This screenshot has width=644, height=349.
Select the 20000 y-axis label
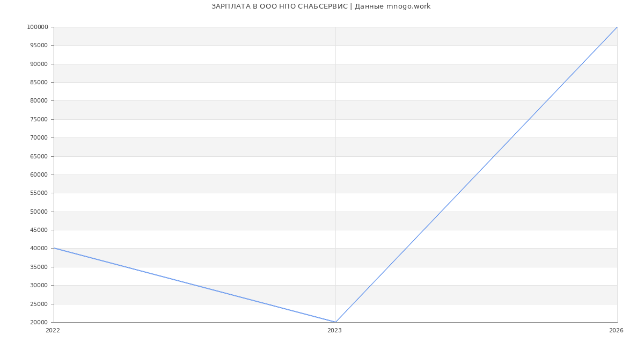click(x=39, y=322)
